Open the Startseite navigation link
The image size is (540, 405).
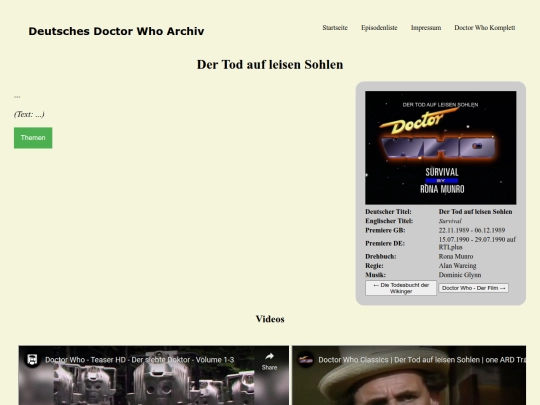335,28
